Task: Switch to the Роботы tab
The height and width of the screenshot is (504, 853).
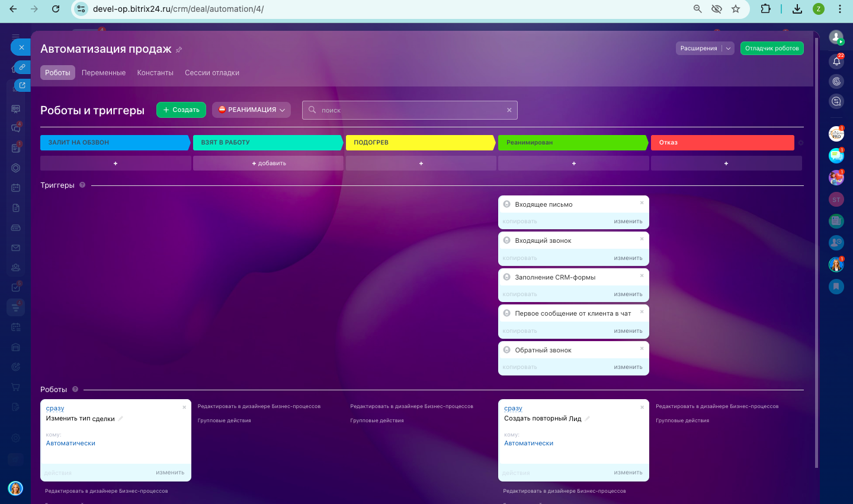Action: [x=57, y=73]
